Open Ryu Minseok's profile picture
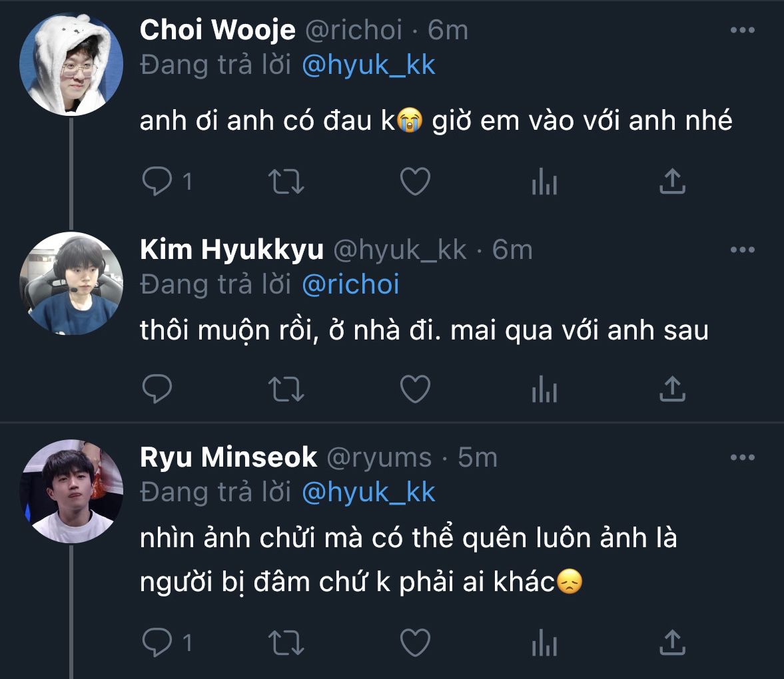Screen dimensions: 784x679 72,490
